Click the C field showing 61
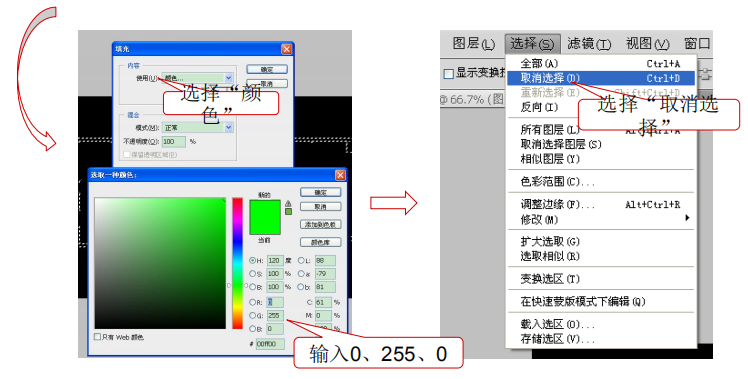Image resolution: width=748 pixels, height=379 pixels. (x=323, y=302)
